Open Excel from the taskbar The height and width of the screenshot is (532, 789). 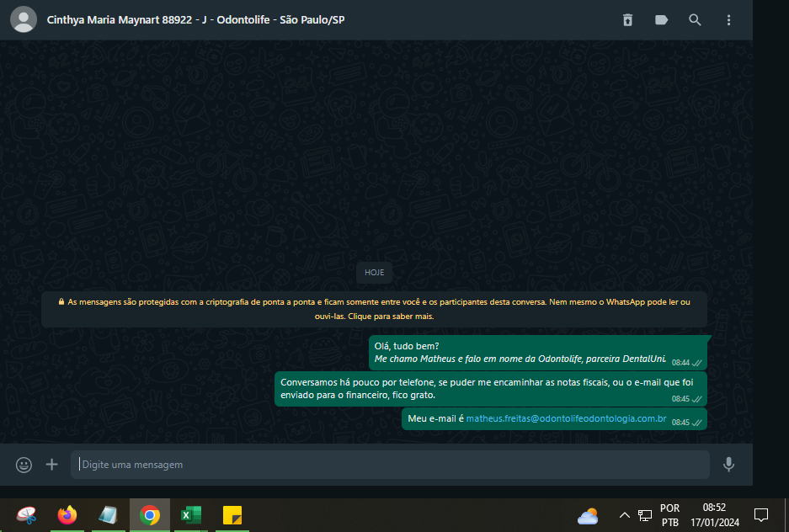click(x=190, y=515)
